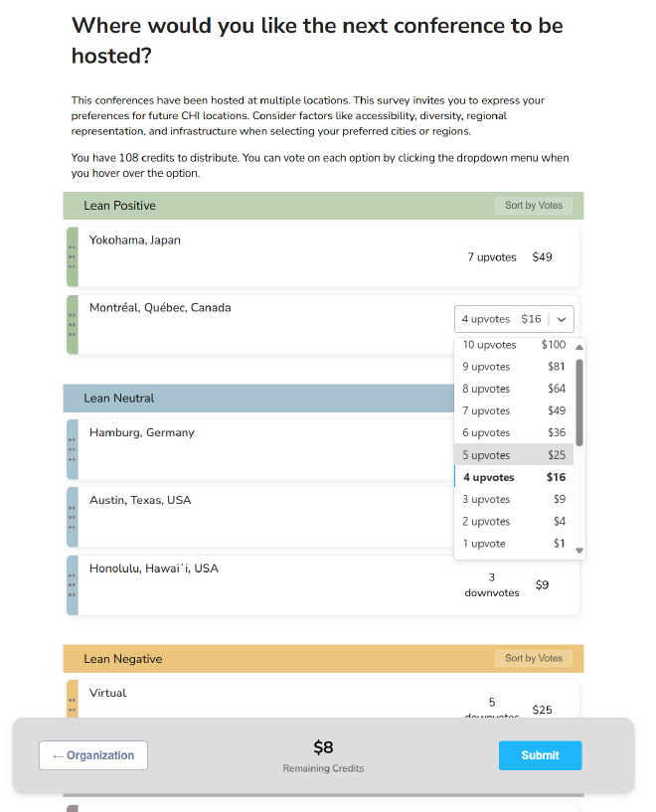Click the drag handle beside Montréal, Québec, Canada
The width and height of the screenshot is (656, 812).
click(x=72, y=324)
